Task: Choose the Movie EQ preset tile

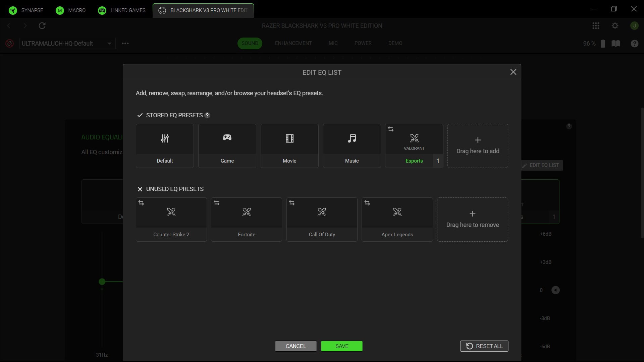Action: click(x=289, y=146)
